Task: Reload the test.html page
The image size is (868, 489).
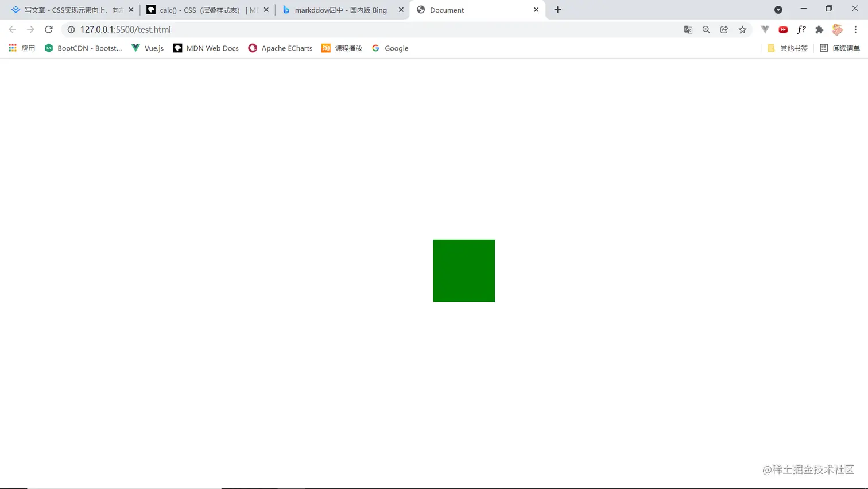Action: coord(49,29)
